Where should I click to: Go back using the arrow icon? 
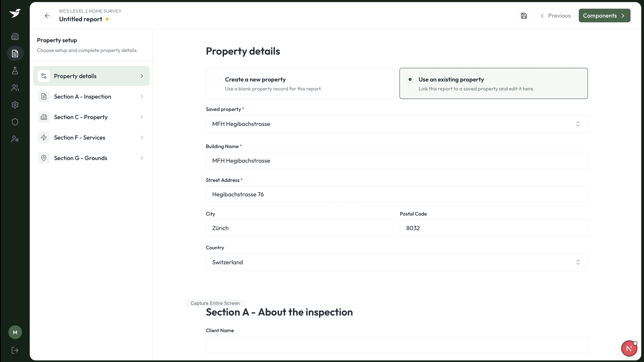47,16
